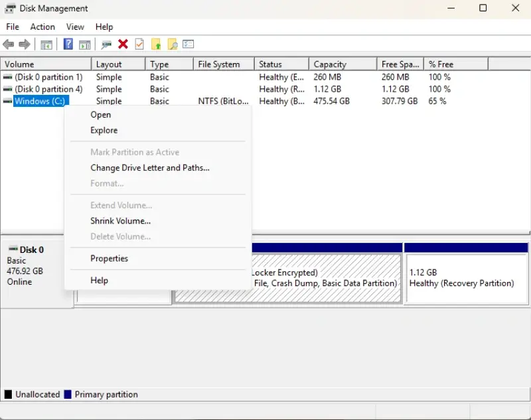Click the 475.54 GB capacity value

[x=331, y=101]
